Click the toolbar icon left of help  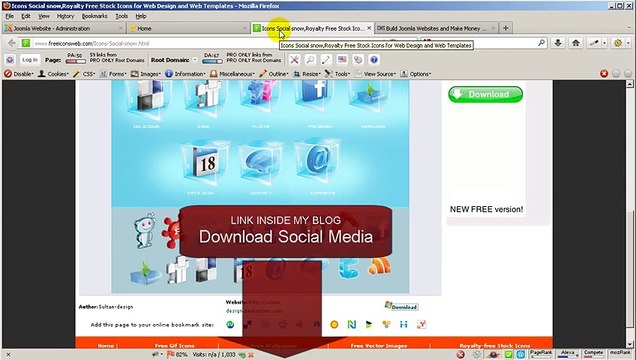pyautogui.click(x=358, y=60)
